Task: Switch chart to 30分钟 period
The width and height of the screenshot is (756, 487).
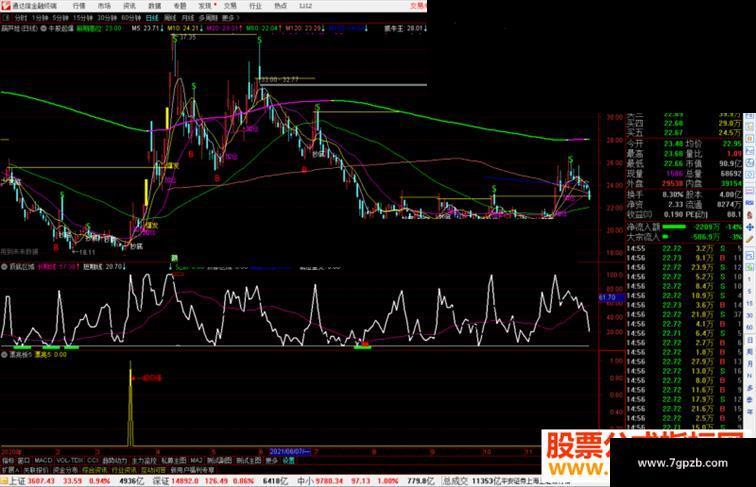Action: (x=107, y=18)
